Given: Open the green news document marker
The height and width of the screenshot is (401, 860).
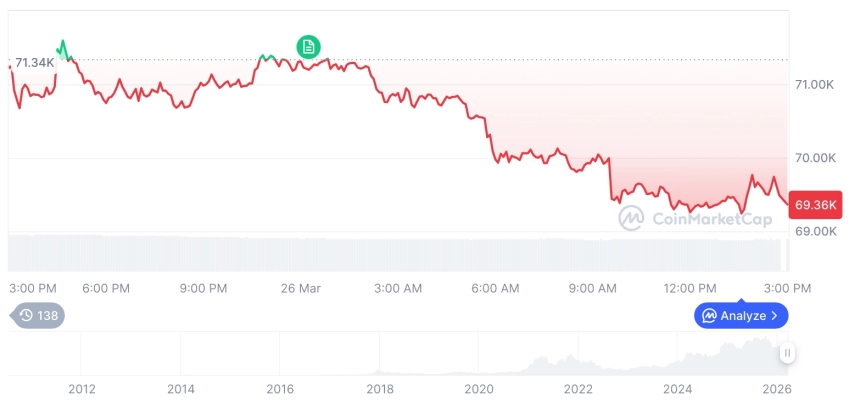Looking at the screenshot, I should [309, 46].
